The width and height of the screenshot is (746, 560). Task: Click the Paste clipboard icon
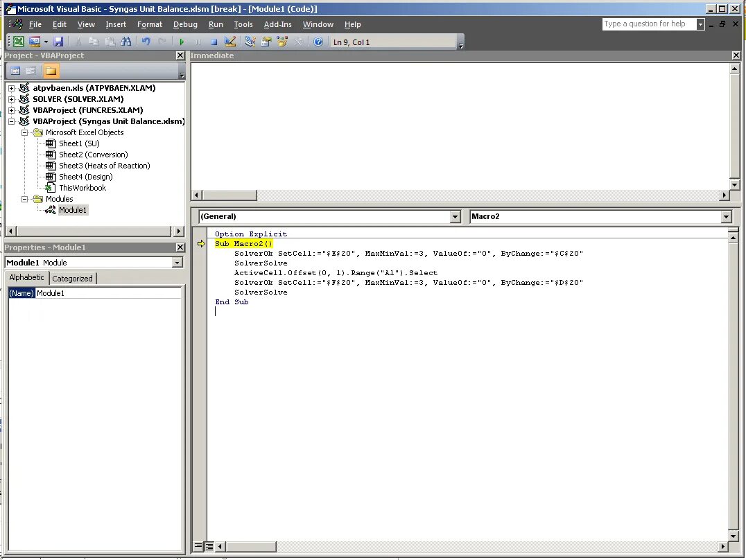pyautogui.click(x=110, y=42)
